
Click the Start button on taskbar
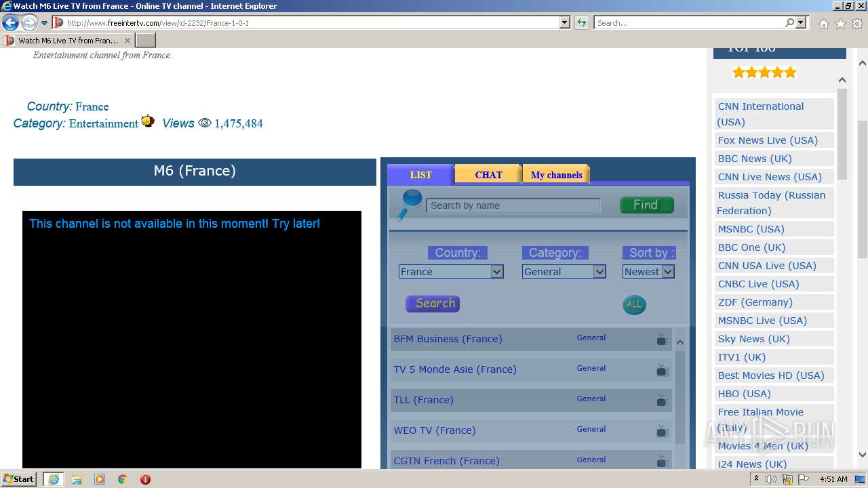(x=19, y=479)
